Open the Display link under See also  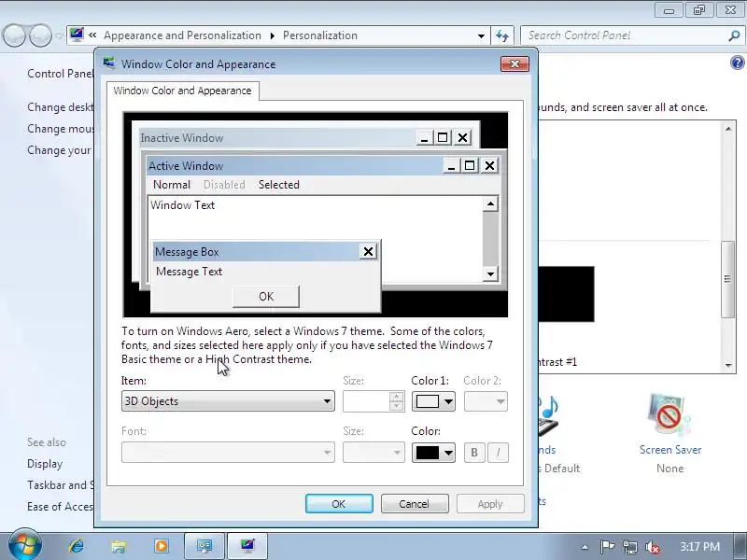[x=45, y=464]
